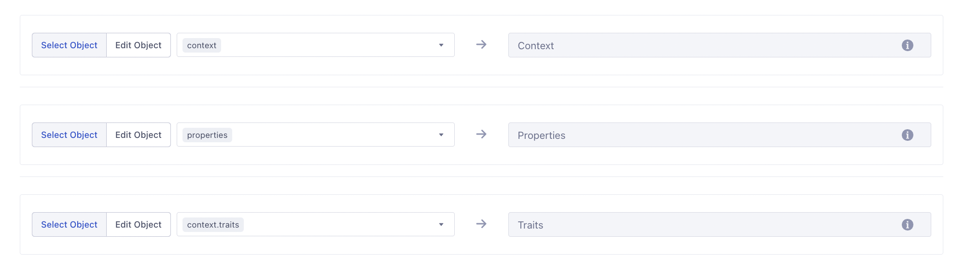The image size is (980, 271).
Task: Click the properties value chip
Action: (207, 135)
